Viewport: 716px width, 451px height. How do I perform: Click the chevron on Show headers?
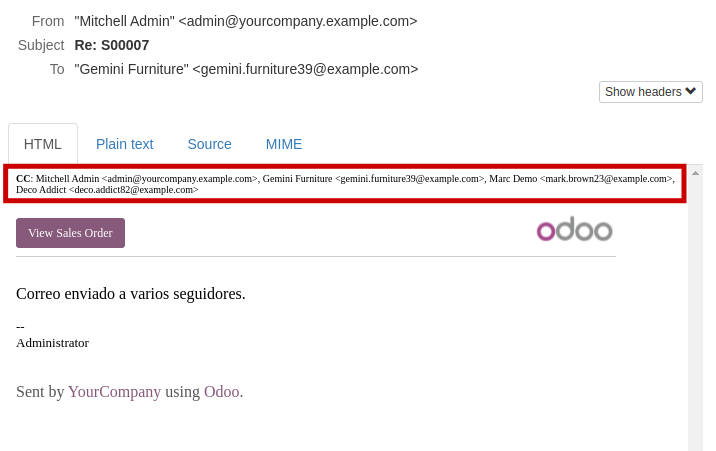point(690,91)
